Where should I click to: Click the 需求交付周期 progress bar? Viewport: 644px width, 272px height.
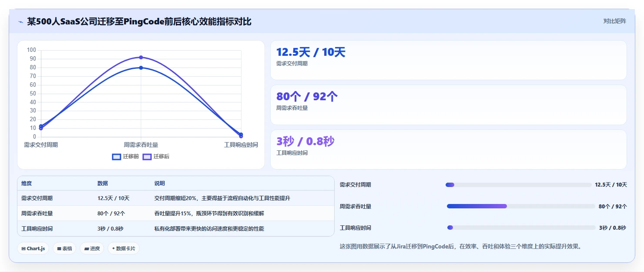pyautogui.click(x=518, y=185)
